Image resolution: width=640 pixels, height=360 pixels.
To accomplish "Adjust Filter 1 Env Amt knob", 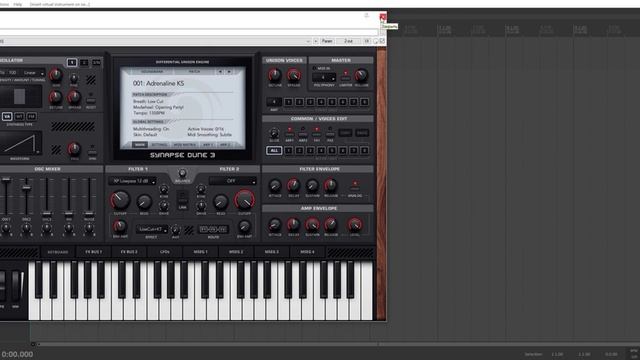I will 120,227.
